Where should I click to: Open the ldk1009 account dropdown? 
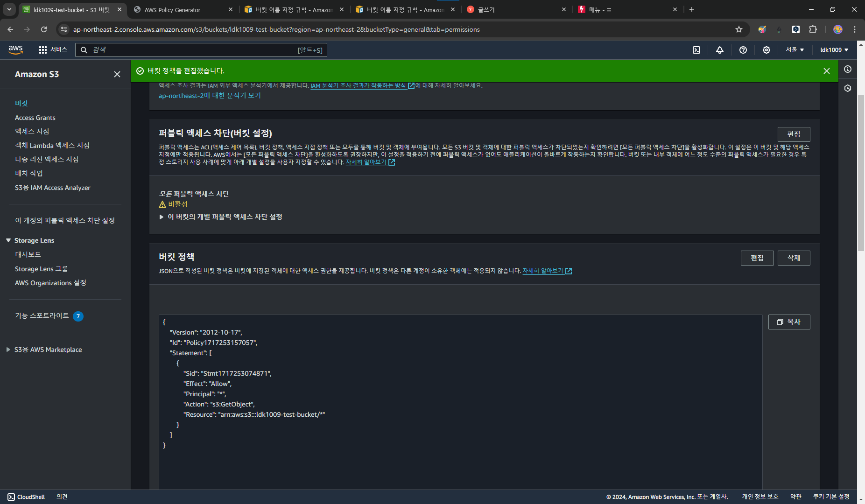pyautogui.click(x=834, y=50)
